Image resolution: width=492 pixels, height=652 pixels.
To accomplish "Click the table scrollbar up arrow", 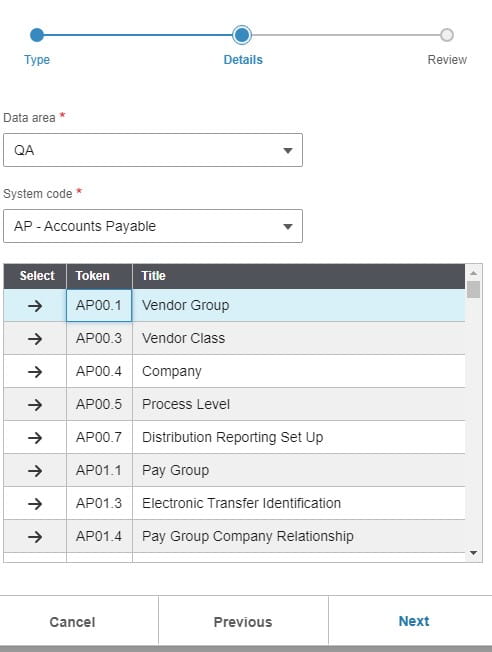I will pos(473,273).
